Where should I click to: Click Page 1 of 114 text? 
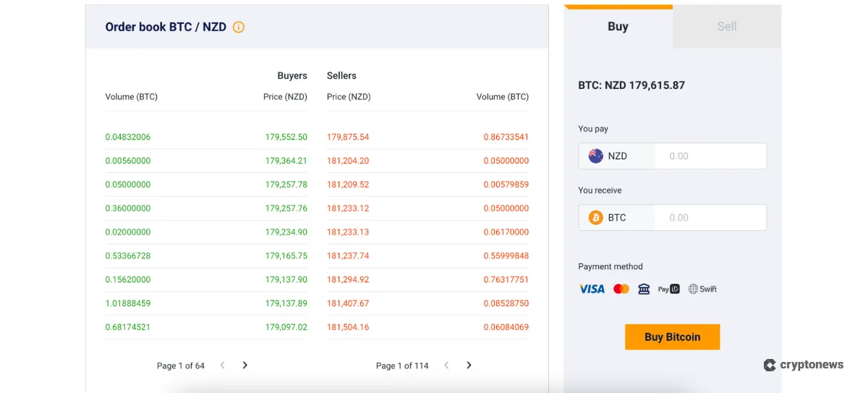tap(402, 366)
